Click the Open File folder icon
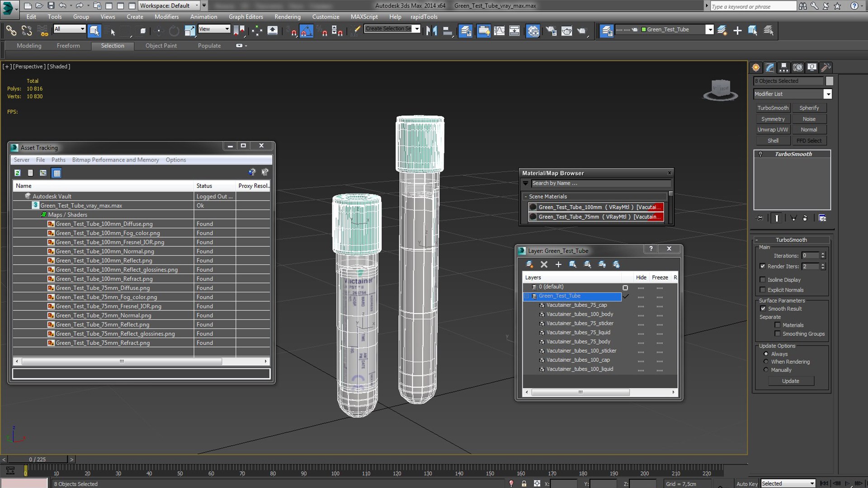 coord(39,5)
